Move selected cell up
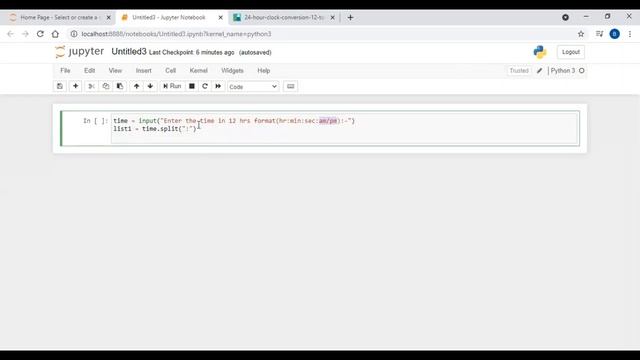Viewport: 640px width, 360px height. (x=137, y=86)
